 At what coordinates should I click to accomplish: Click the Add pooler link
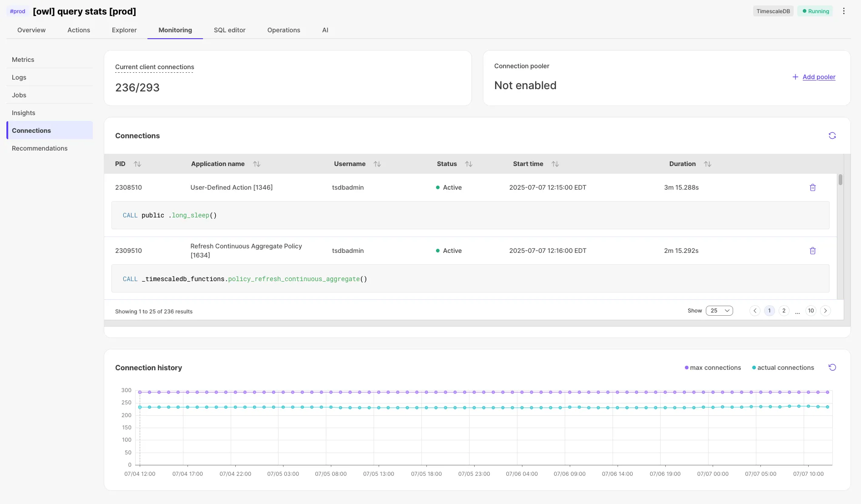819,77
